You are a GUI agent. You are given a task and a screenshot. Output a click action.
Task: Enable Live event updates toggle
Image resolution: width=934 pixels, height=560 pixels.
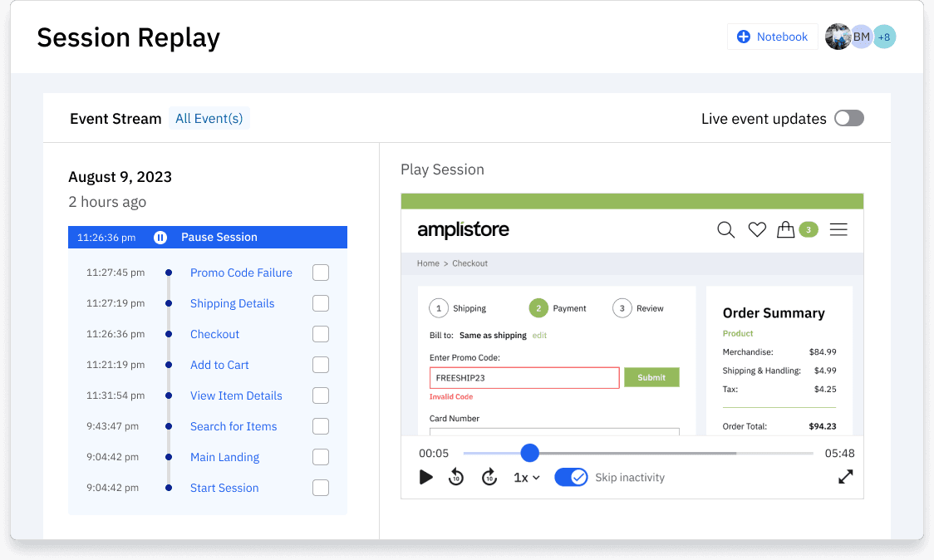coord(848,118)
